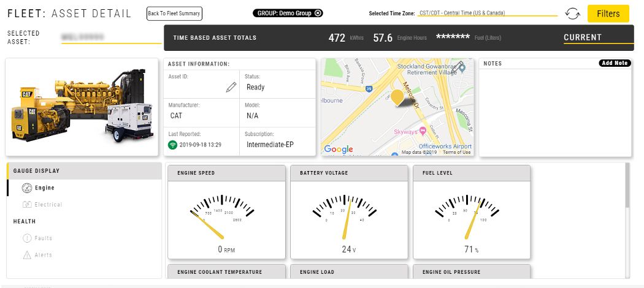The width and height of the screenshot is (644, 288).
Task: Open the Selected Time Zone dropdown
Action: [488, 13]
